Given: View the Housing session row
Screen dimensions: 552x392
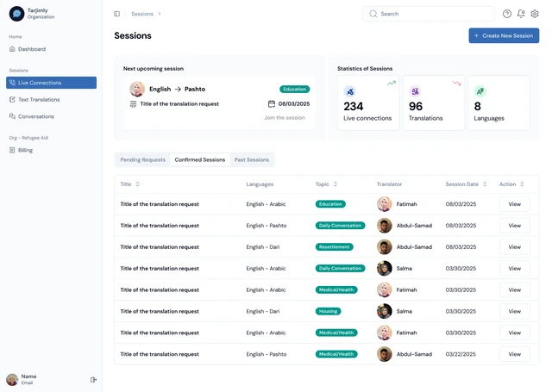Looking at the screenshot, I should 514,312.
